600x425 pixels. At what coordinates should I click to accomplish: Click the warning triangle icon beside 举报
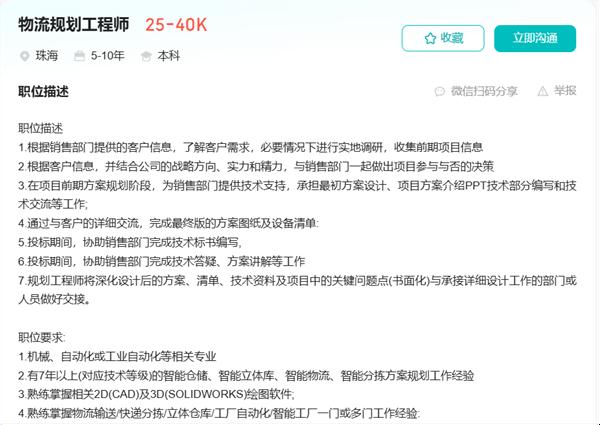(x=543, y=91)
